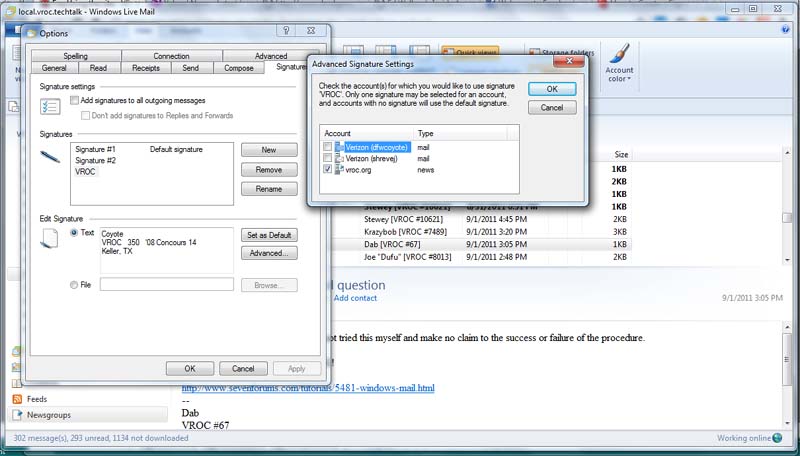Click the reading pane scroll down arrow
Image resolution: width=800 pixels, height=456 pixels.
[787, 423]
